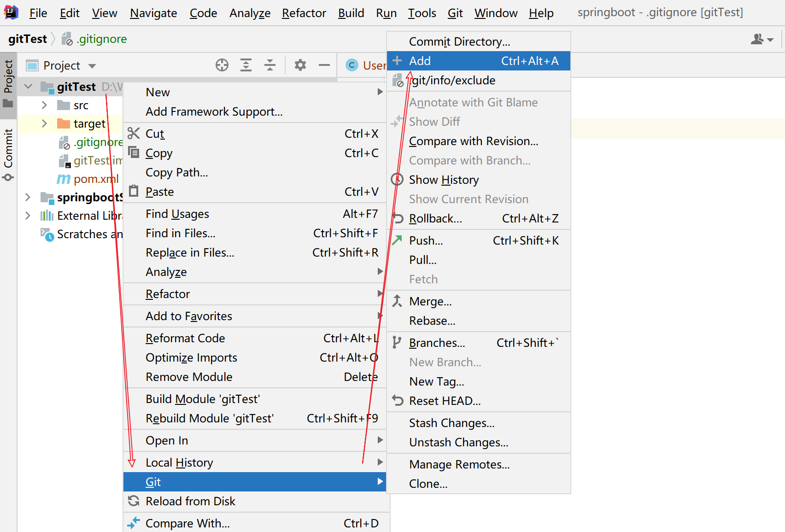Expand the External Libraries node
This screenshot has height=532, width=785.
coord(28,216)
